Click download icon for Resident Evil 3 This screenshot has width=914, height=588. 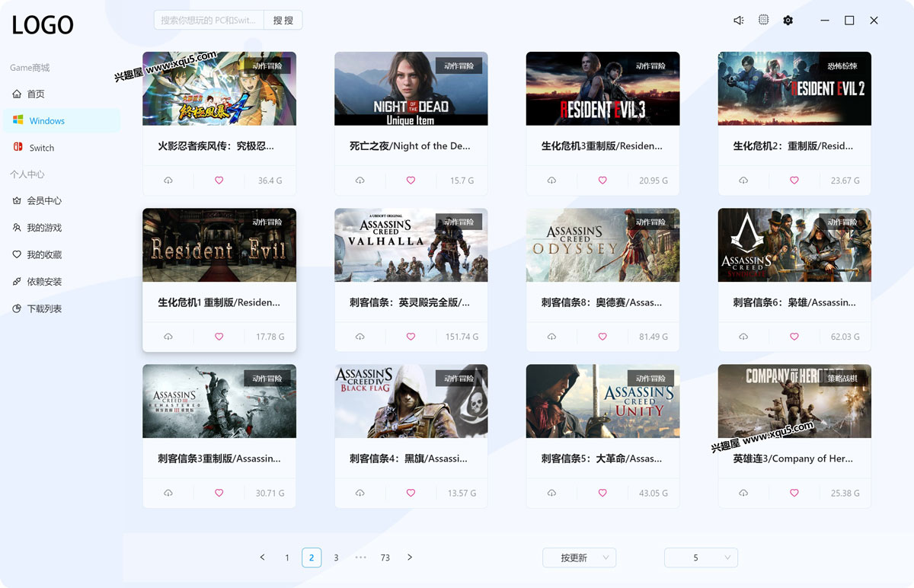pos(551,181)
